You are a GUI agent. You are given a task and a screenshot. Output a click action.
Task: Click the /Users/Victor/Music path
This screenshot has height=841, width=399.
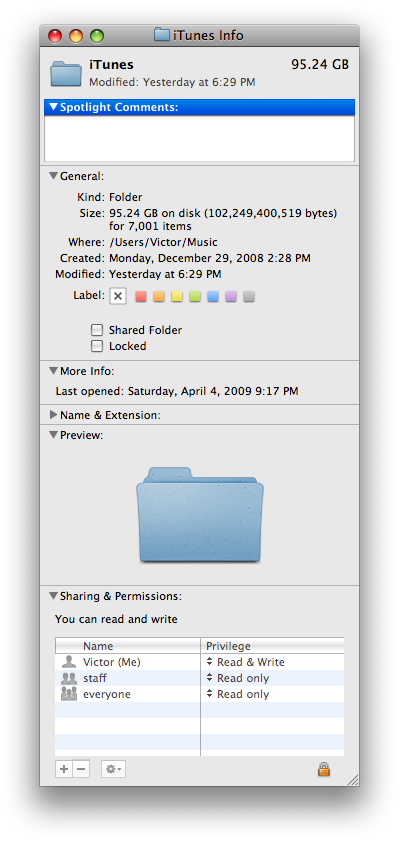pyautogui.click(x=164, y=242)
